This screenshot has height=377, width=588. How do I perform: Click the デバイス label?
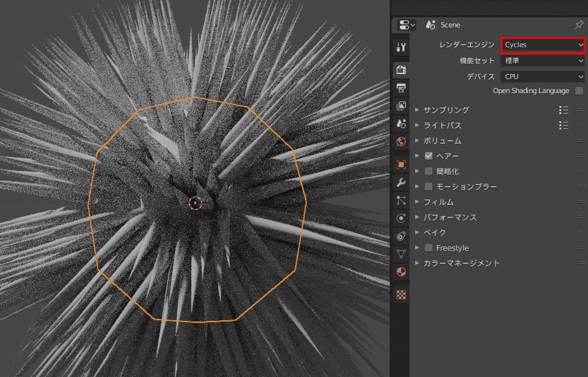[x=481, y=77]
